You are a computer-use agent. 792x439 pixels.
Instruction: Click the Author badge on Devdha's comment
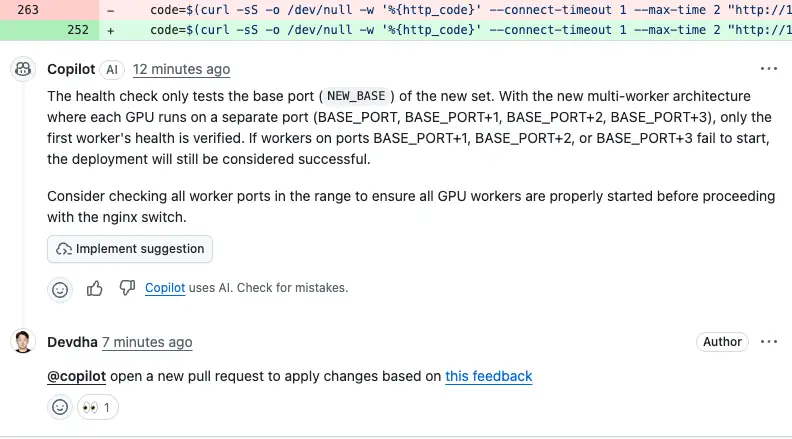pos(722,342)
